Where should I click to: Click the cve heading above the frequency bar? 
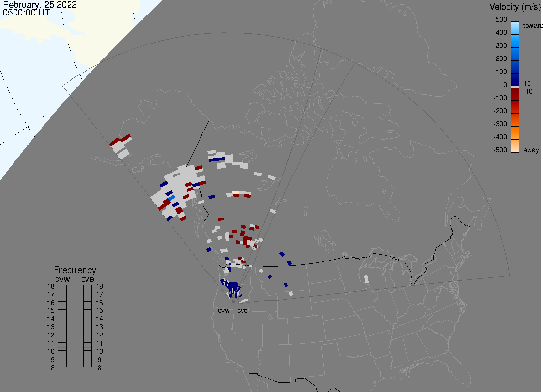[87, 279]
